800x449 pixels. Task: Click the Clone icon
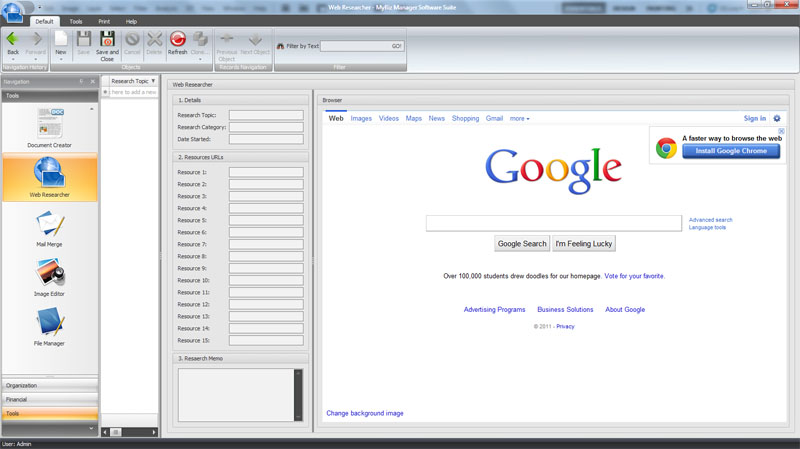click(x=201, y=39)
